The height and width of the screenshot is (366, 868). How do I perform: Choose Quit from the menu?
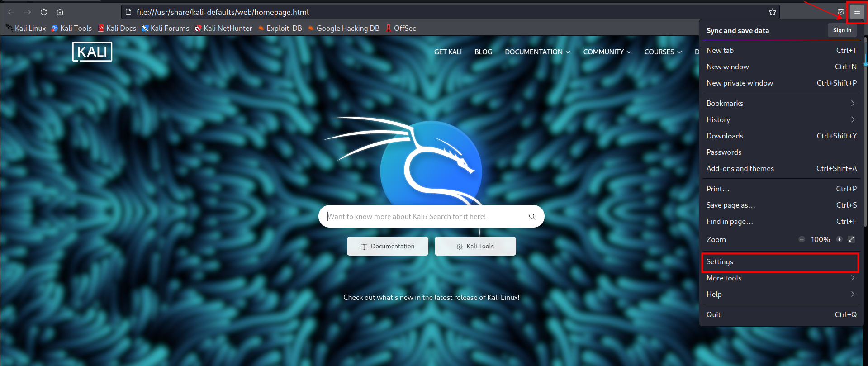782,314
